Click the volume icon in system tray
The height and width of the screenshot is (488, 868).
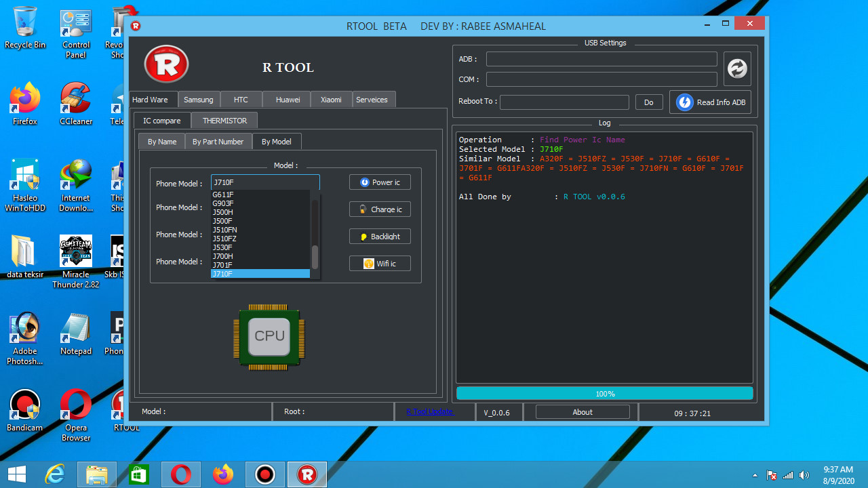(804, 475)
